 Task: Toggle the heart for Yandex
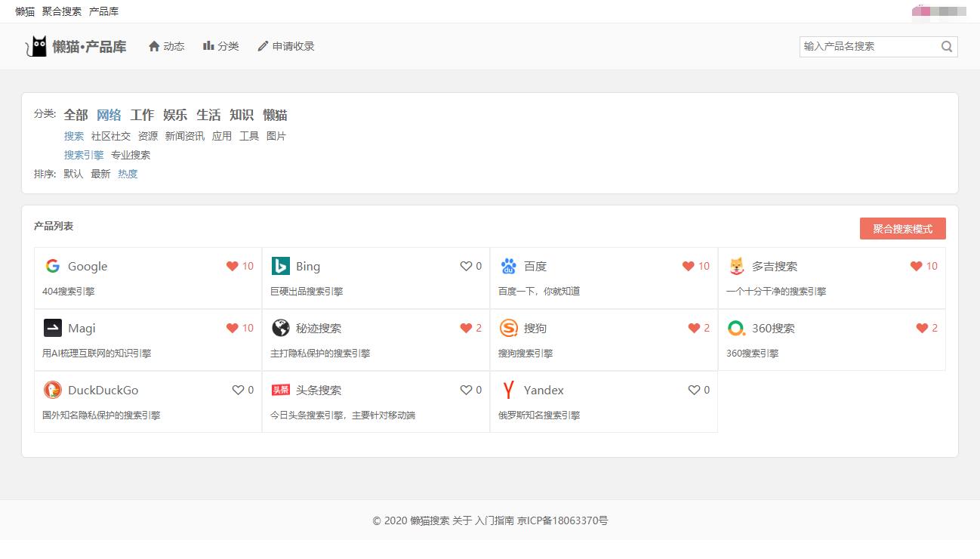click(x=694, y=390)
